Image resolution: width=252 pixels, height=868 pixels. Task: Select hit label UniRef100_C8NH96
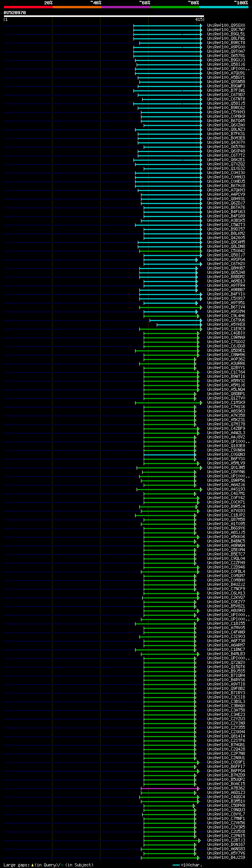point(226,355)
